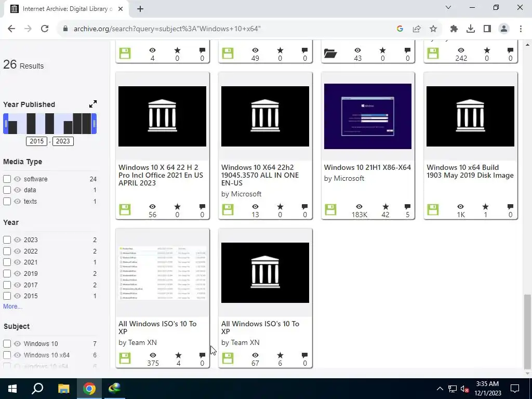The image size is (532, 399).
Task: Open Windows 10 x64 Build 1903 title
Action: (470, 171)
